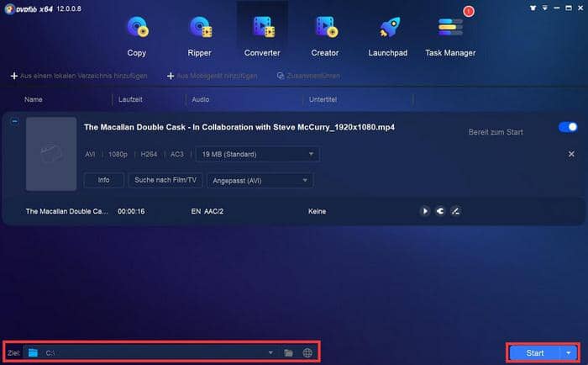
Task: Browse output folder with the gray folder icon
Action: [288, 352]
